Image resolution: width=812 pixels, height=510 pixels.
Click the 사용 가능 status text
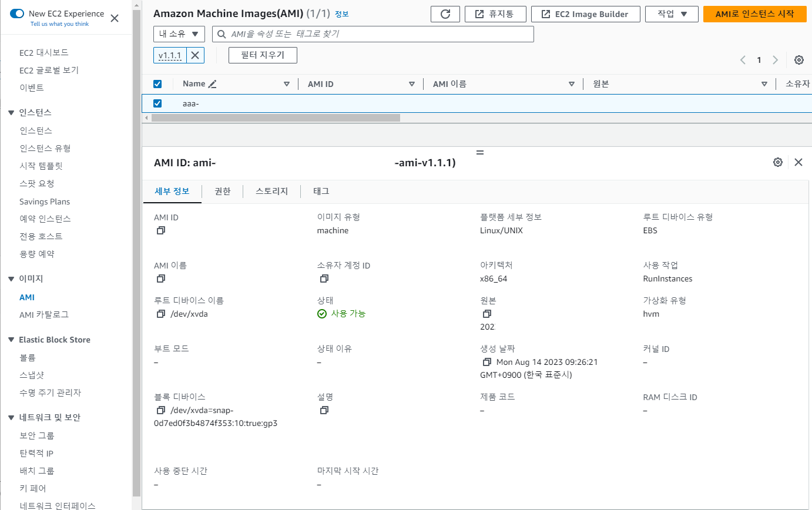coord(348,314)
